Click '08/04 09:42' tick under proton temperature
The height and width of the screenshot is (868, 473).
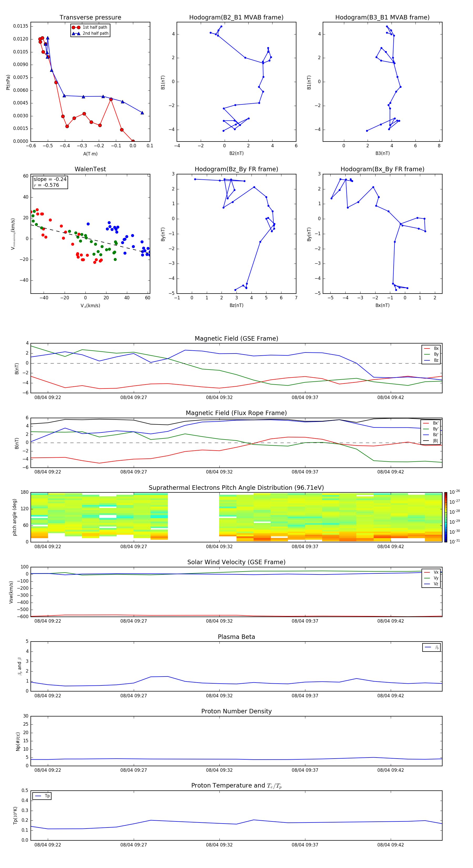point(390,845)
